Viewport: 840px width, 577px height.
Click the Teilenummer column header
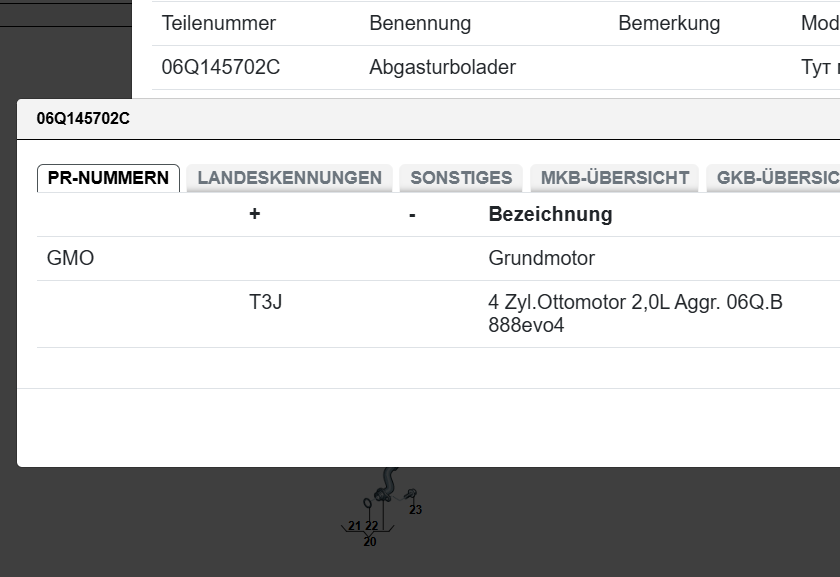pyautogui.click(x=219, y=23)
